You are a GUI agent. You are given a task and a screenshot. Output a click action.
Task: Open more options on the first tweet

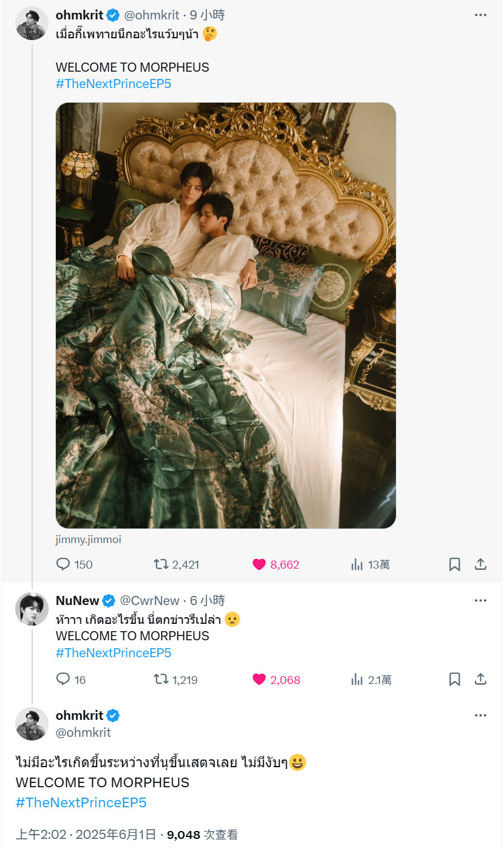coord(480,15)
